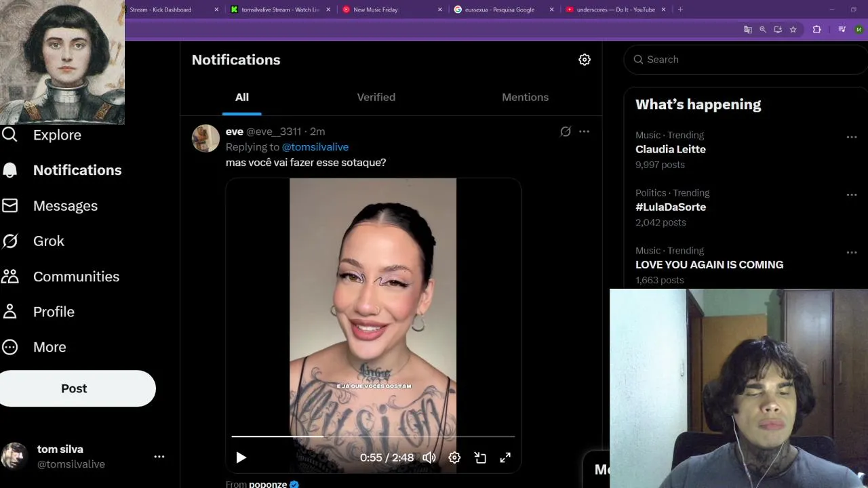Seek along the video progress bar
This screenshot has height=488, width=868.
coord(373,436)
